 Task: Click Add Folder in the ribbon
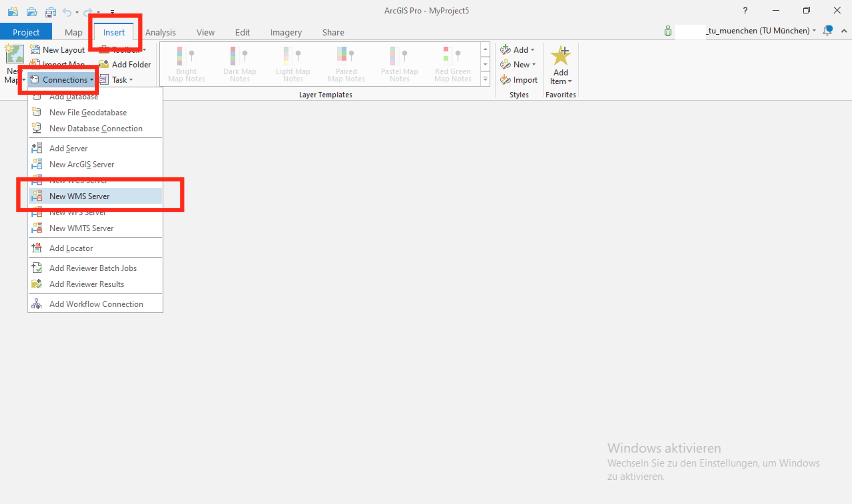pyautogui.click(x=125, y=65)
